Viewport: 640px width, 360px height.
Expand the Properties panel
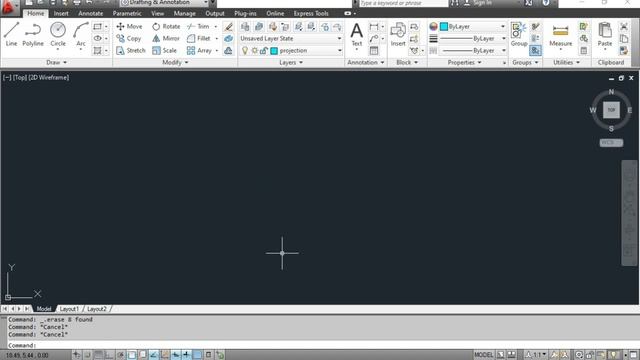pyautogui.click(x=464, y=62)
